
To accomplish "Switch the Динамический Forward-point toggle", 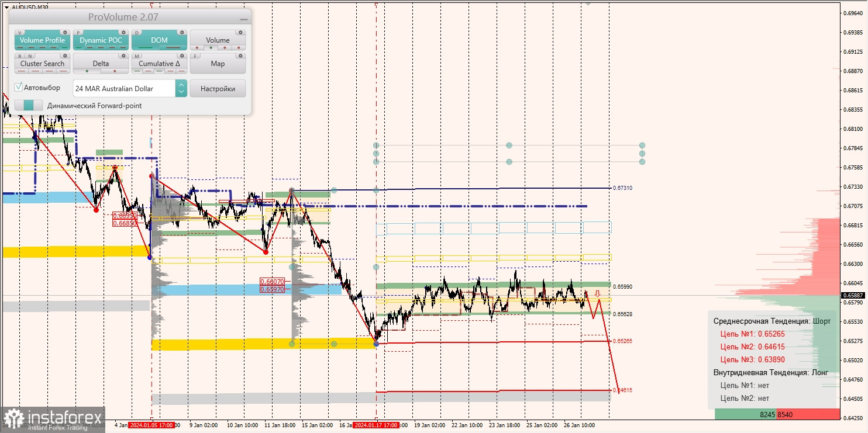I will tap(29, 105).
